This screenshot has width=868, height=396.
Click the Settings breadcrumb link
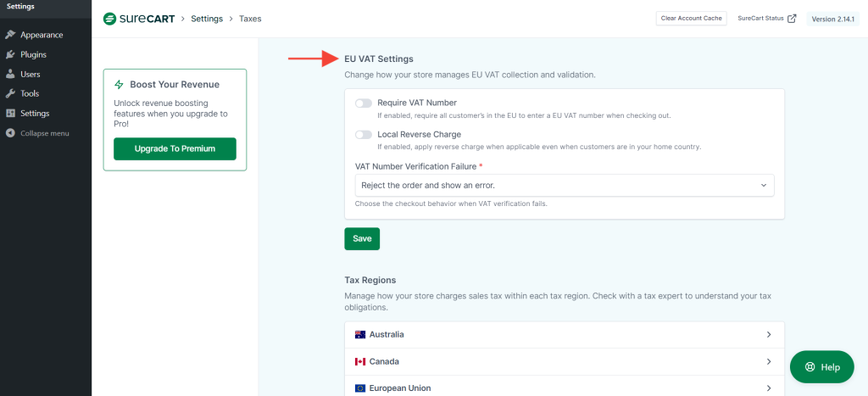coord(207,19)
